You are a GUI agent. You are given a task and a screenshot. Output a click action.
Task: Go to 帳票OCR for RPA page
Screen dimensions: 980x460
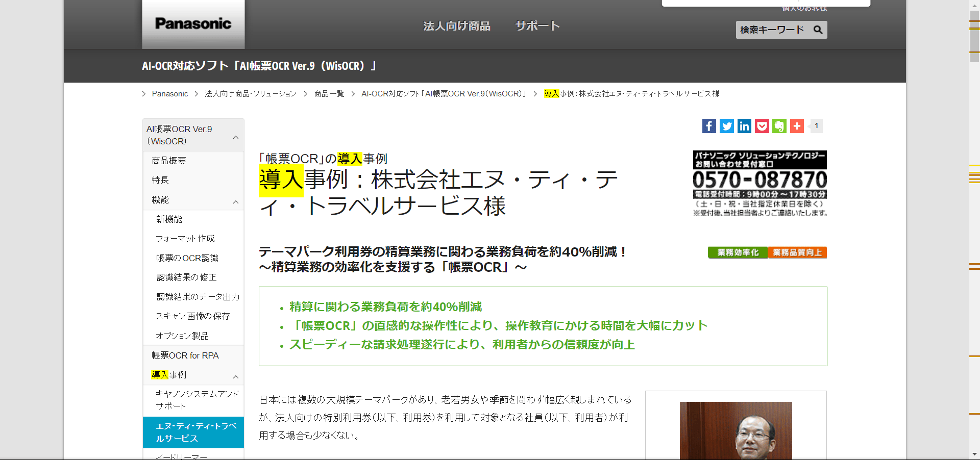click(185, 355)
